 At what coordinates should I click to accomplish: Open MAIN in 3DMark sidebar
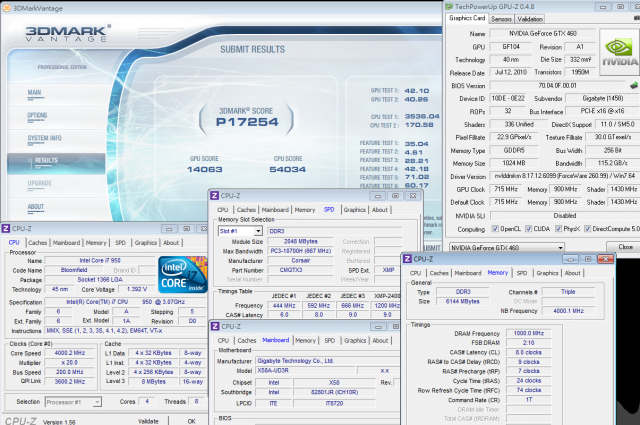click(34, 93)
